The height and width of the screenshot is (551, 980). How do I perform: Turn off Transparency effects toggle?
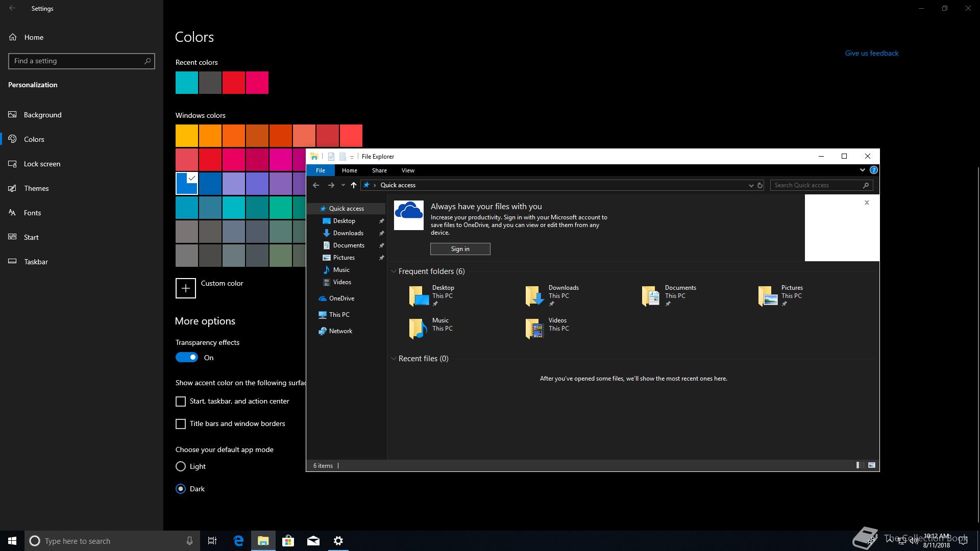[x=187, y=358]
